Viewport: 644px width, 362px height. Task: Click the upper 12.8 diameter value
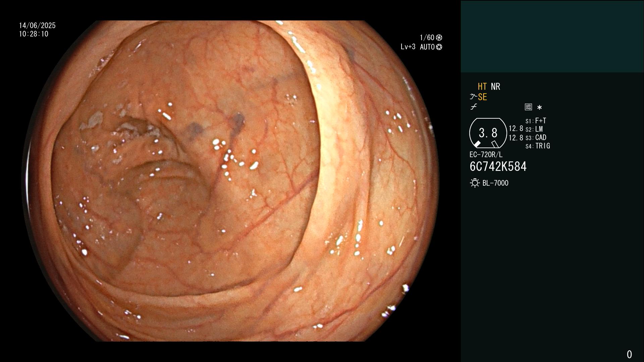click(x=516, y=128)
